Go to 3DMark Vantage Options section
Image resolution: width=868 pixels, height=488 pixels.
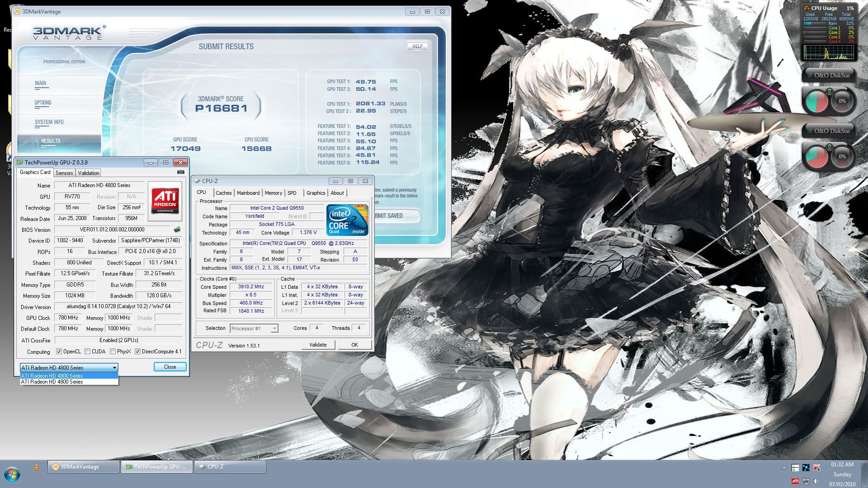[x=43, y=103]
